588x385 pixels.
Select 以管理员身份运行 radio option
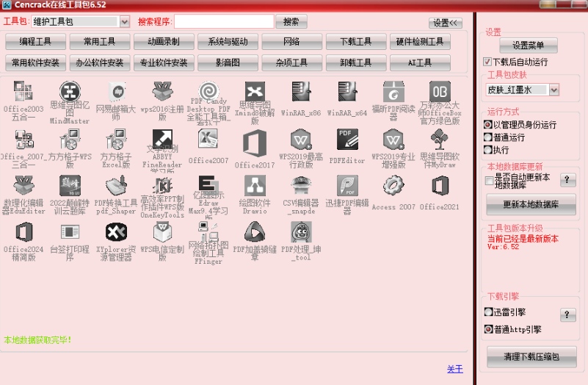pyautogui.click(x=488, y=125)
